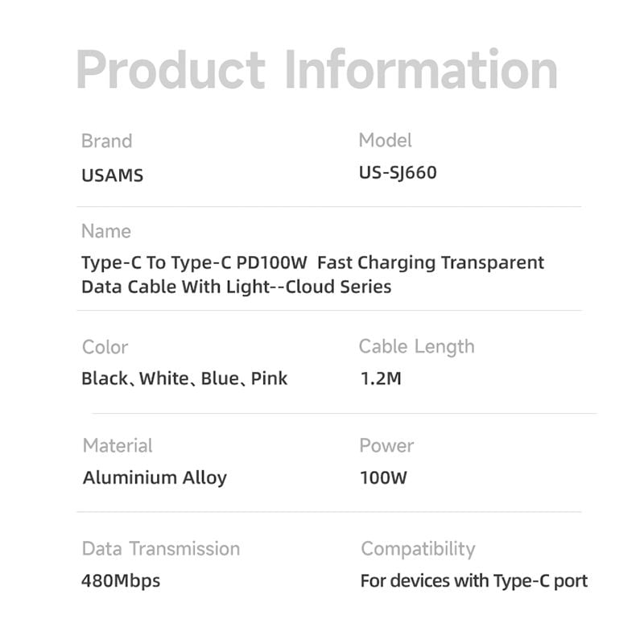Image resolution: width=644 pixels, height=644 pixels.
Task: Select the Pink color text
Action: click(269, 378)
